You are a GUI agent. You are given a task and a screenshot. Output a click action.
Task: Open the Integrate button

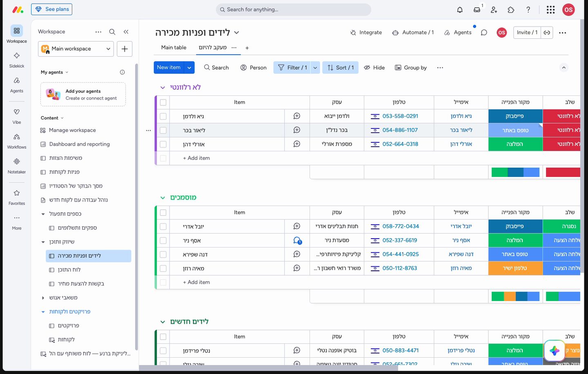click(x=366, y=33)
